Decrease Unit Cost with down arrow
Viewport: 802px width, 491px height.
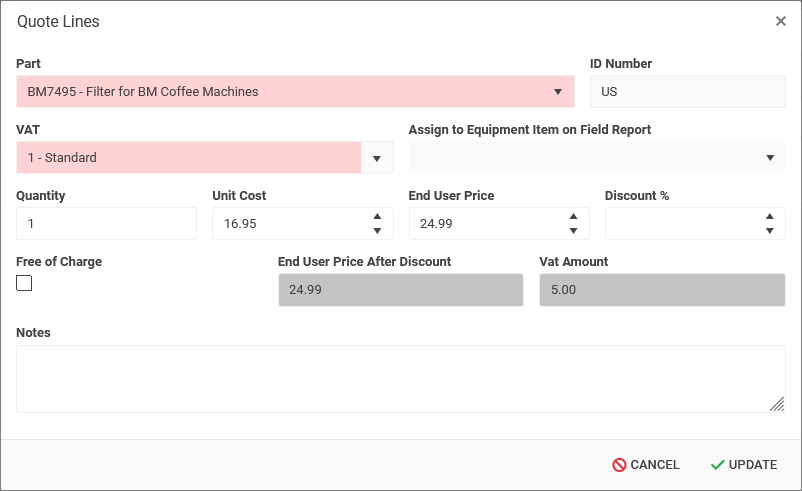point(377,231)
